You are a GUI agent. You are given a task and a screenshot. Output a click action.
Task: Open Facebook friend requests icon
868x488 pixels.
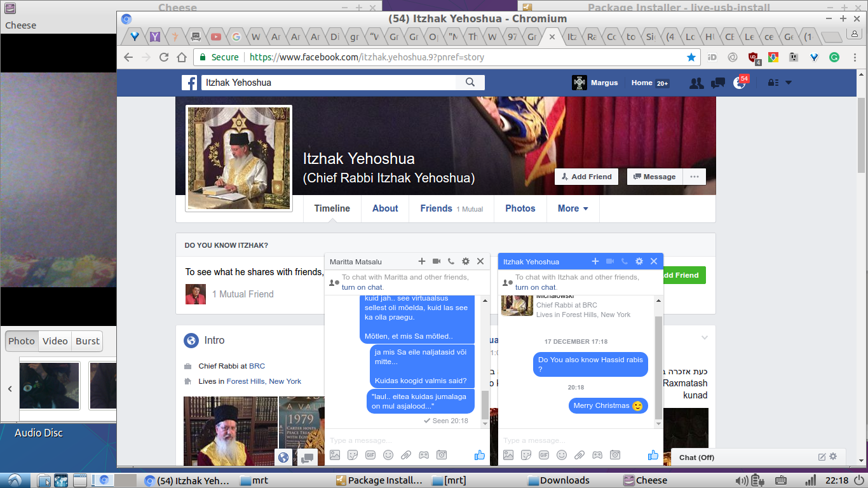696,83
